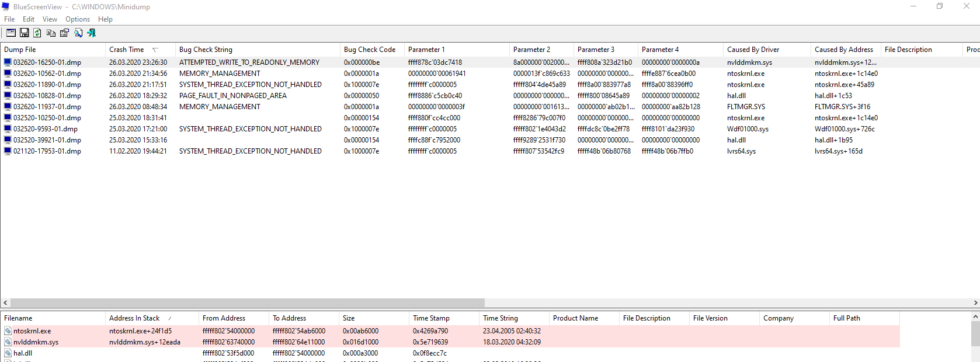Click the upper pane horizontal scrollbar thumb

coord(247,302)
